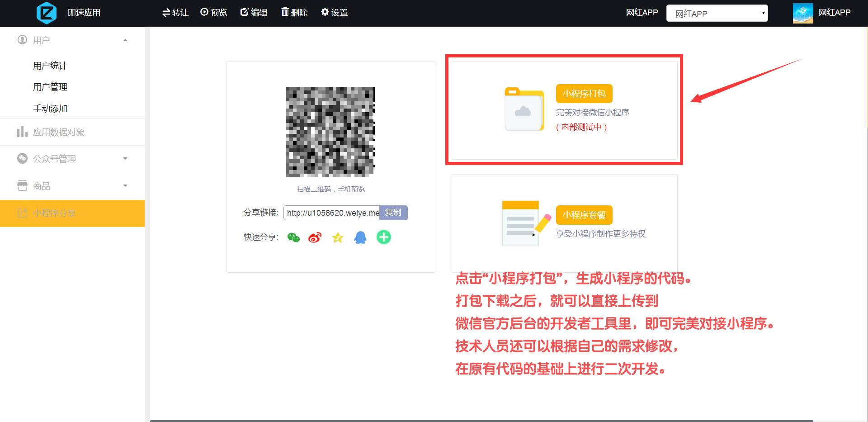The height and width of the screenshot is (422, 868).
Task: Click the share icon beside 小程序分享
Action: click(22, 213)
